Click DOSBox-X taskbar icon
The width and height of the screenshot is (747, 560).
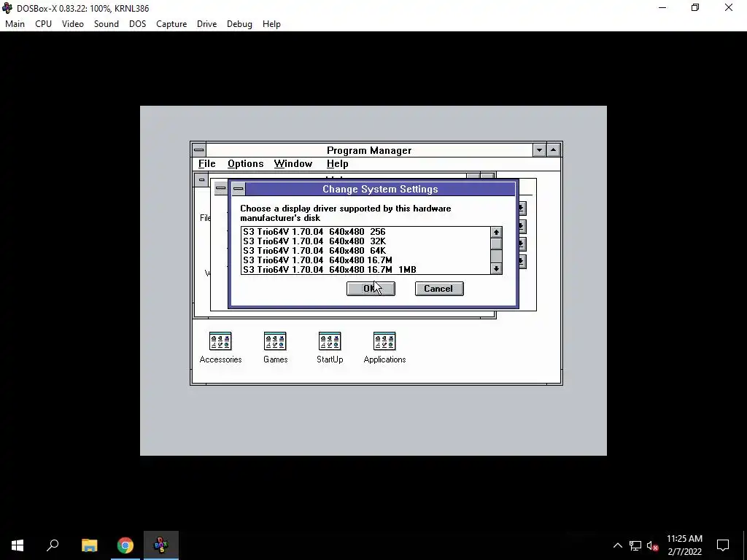[161, 545]
